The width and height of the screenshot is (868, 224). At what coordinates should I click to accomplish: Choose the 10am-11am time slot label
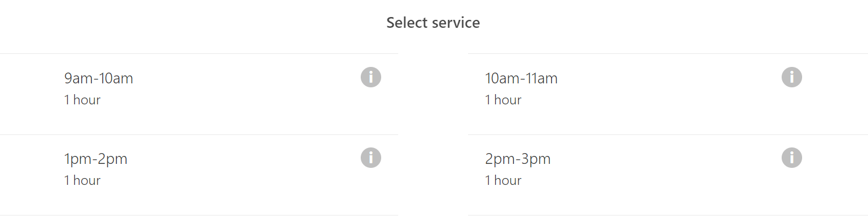click(521, 78)
